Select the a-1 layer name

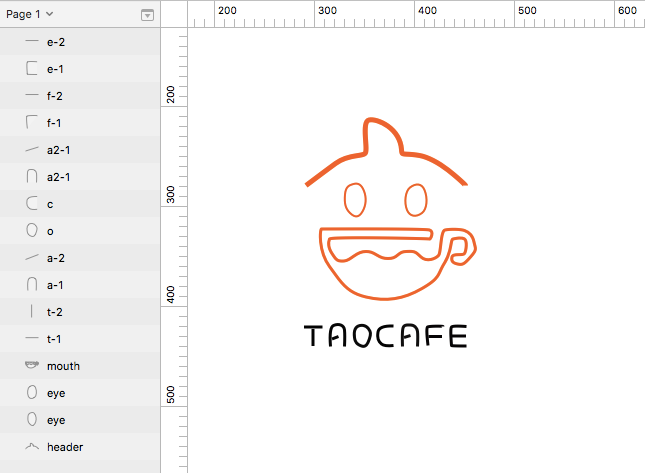55,285
